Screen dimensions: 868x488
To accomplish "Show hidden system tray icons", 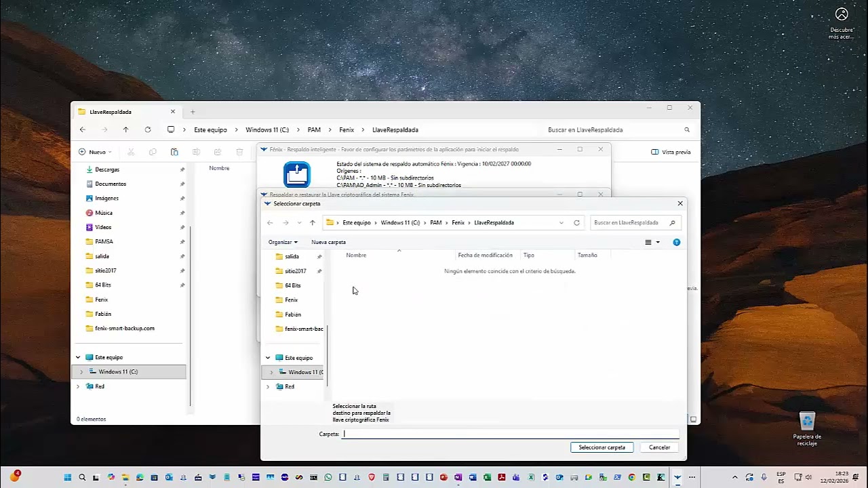I will tap(734, 477).
